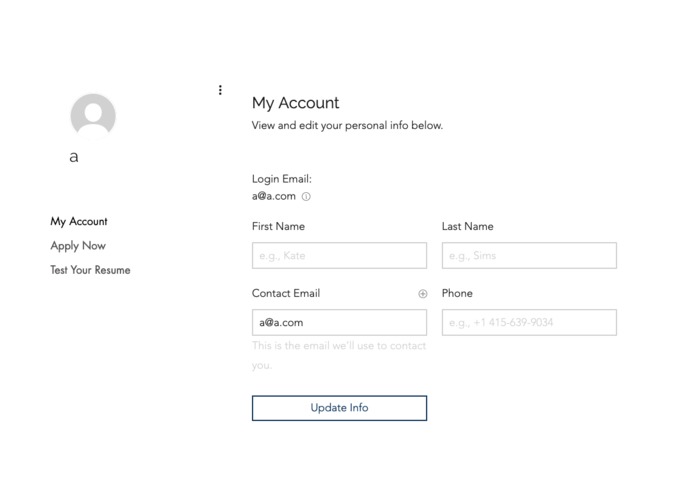The width and height of the screenshot is (695, 494).
Task: Click the 'My Account' page heading
Action: [x=296, y=103]
